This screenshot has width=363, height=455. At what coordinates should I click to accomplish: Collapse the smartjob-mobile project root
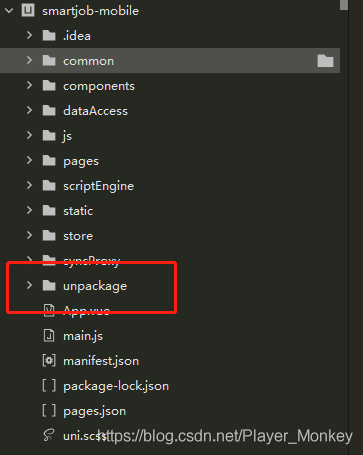pos(9,11)
